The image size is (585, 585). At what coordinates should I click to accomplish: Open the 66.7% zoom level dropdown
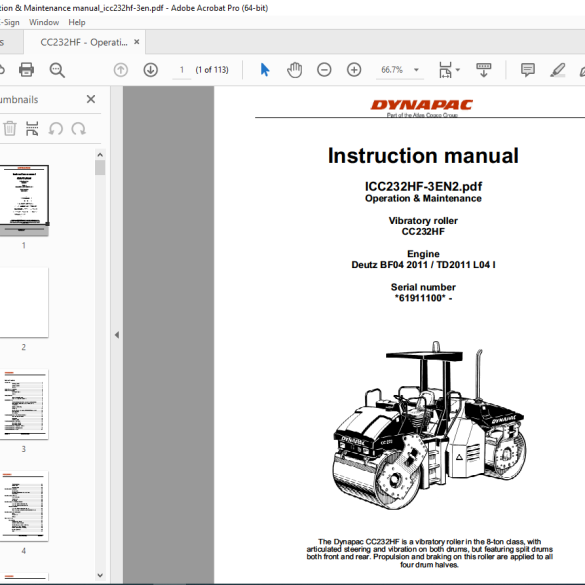coord(416,70)
